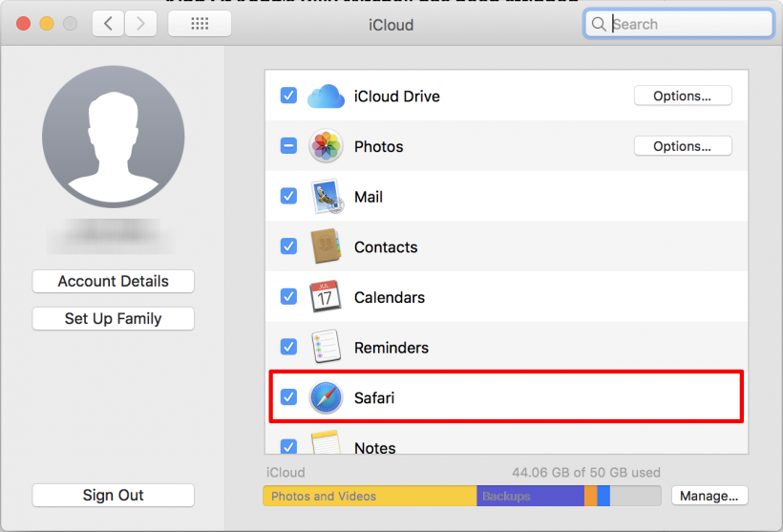Viewport: 783px width, 532px height.
Task: Disable Contacts syncing checkbox
Action: [288, 246]
